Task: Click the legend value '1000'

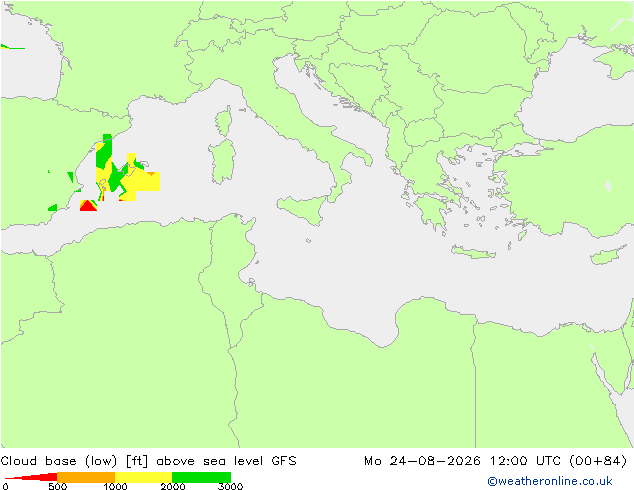Action: pos(115,486)
